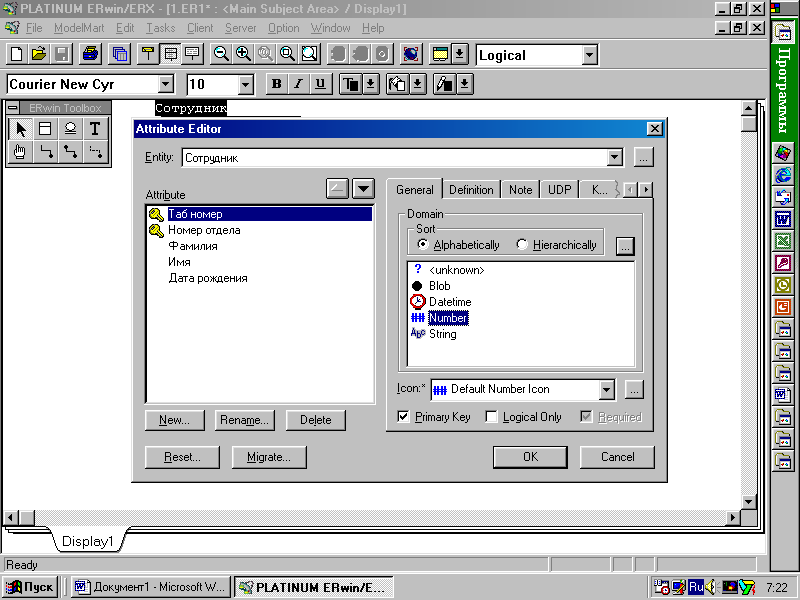800x600 pixels.
Task: Click the ModelMart globe toolbar icon
Action: (x=411, y=54)
